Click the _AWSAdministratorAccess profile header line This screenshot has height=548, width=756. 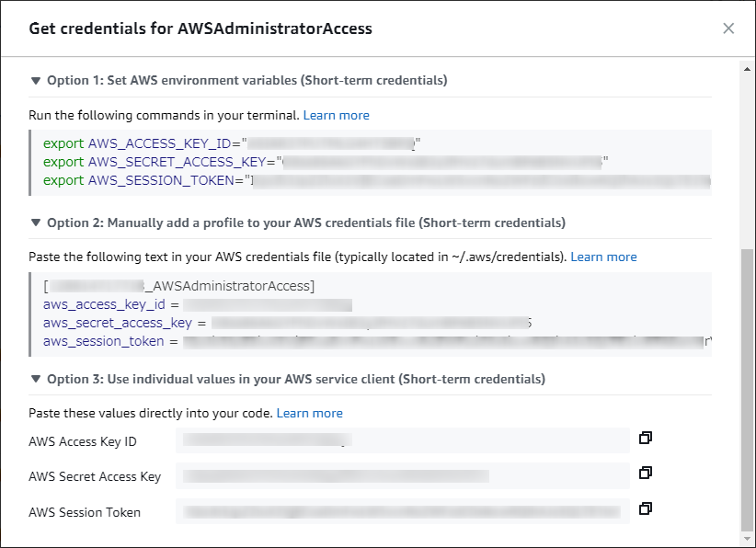(178, 286)
